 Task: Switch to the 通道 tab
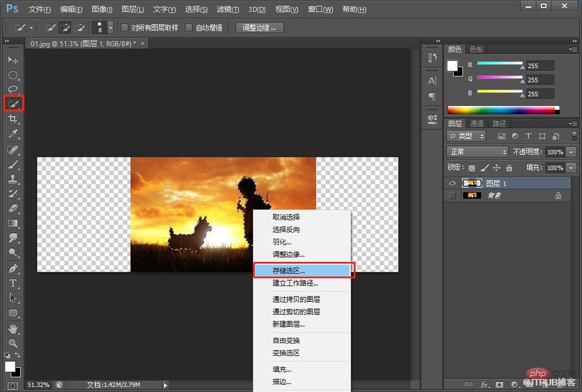coord(477,123)
